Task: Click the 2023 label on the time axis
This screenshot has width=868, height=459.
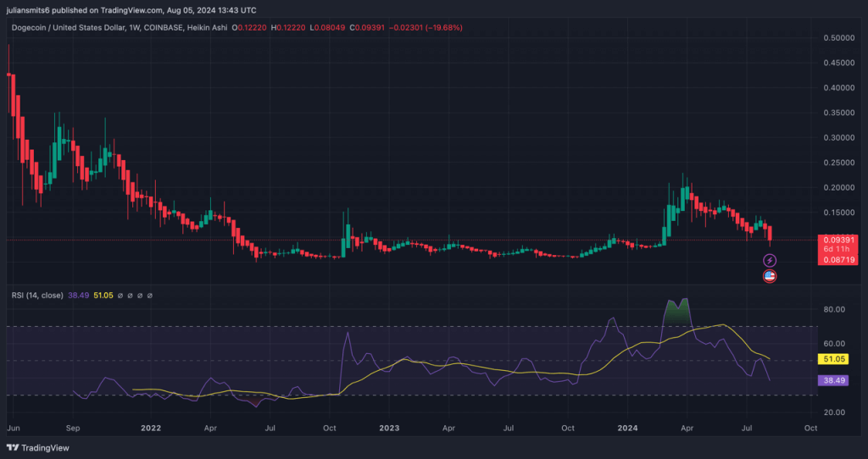Action: click(x=389, y=429)
